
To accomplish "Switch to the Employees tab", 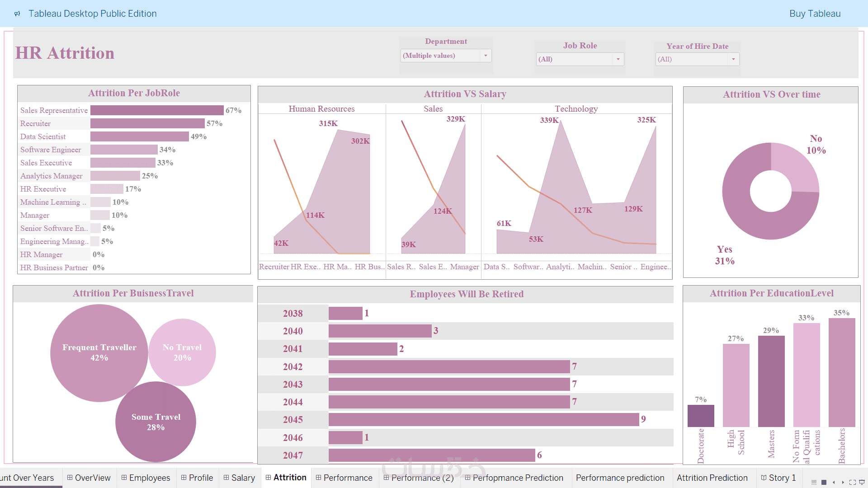I will 146,478.
